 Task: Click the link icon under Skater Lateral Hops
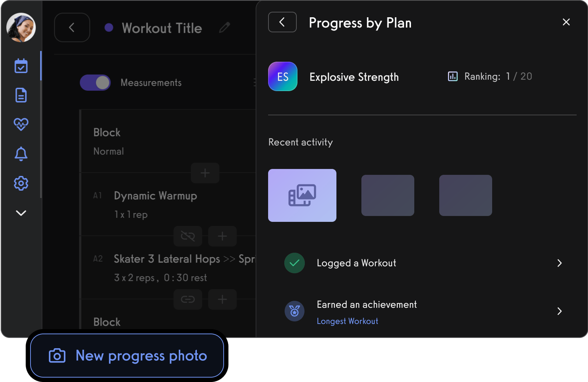pyautogui.click(x=188, y=299)
